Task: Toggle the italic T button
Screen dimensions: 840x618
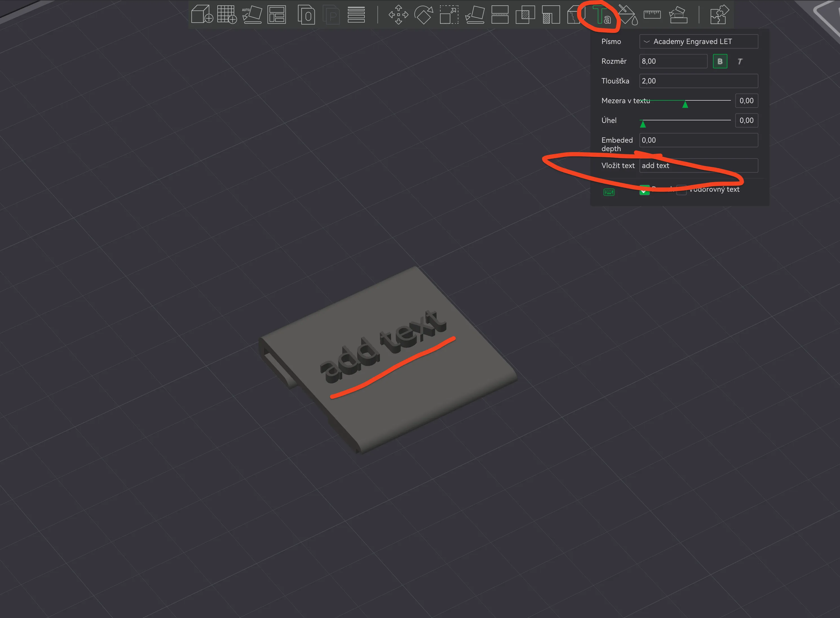Action: tap(740, 61)
